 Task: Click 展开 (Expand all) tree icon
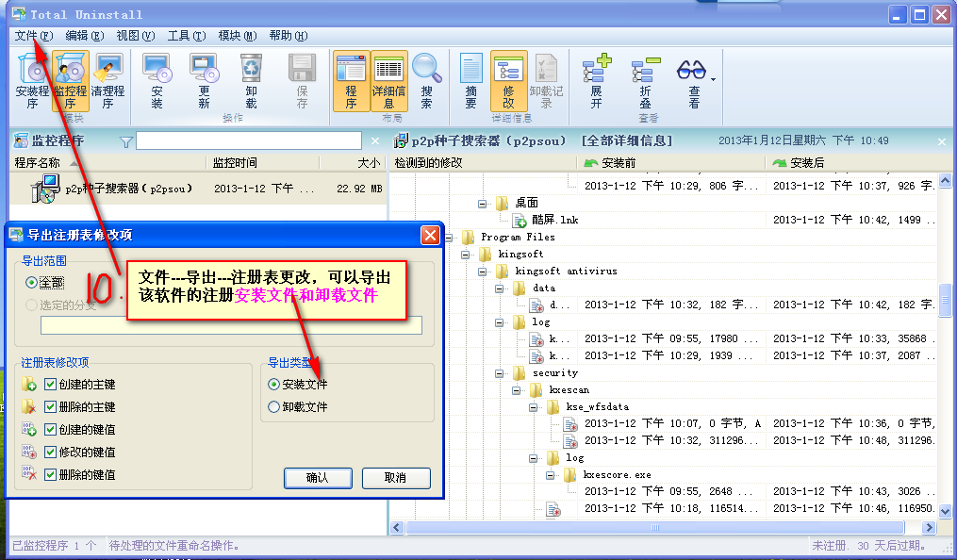pos(596,80)
